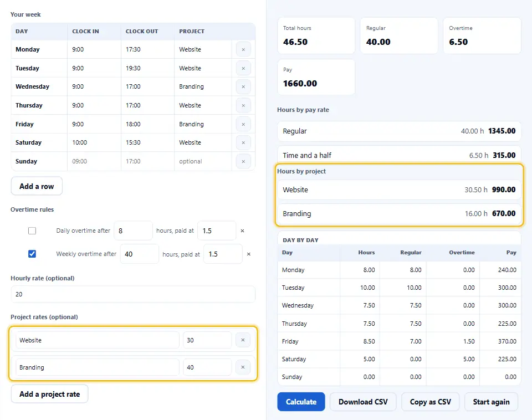
Task: Remove the Saturday row
Action: [x=243, y=143]
